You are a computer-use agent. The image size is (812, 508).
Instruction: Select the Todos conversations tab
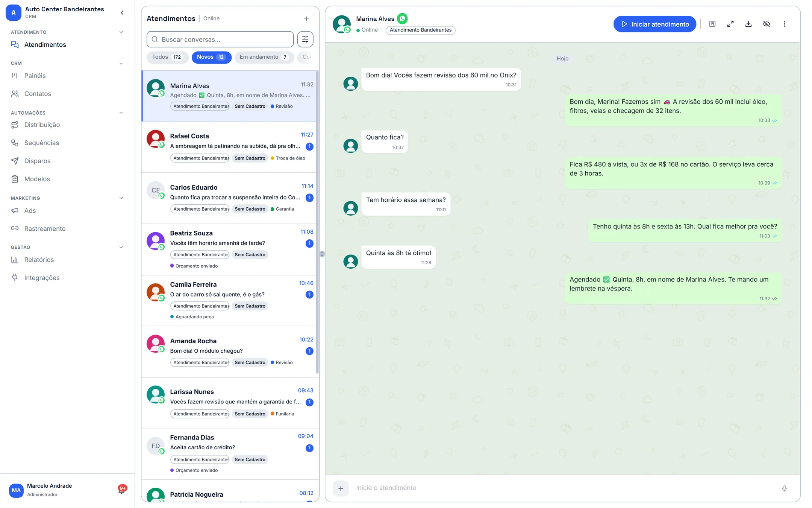coord(167,57)
